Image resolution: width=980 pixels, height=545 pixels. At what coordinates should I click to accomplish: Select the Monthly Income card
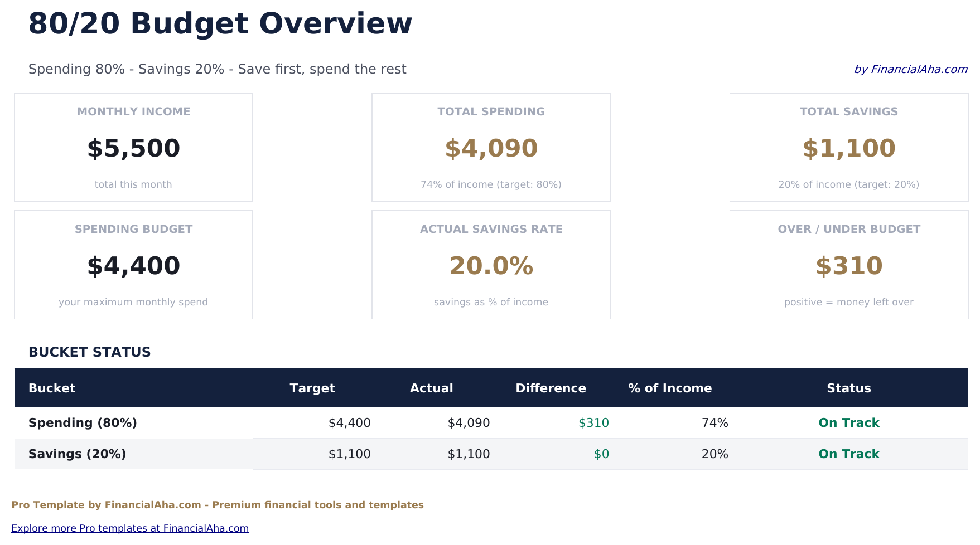pyautogui.click(x=133, y=147)
